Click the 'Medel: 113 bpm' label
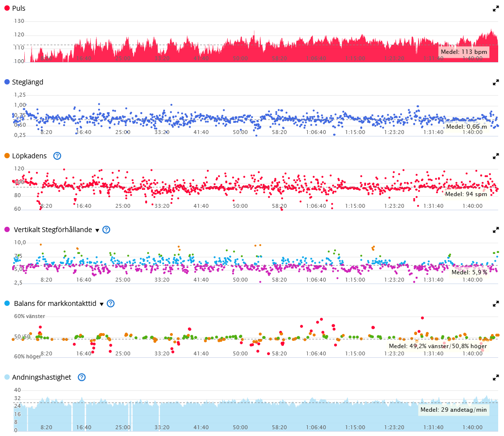Image resolution: width=504 pixels, height=436 pixels. click(464, 52)
